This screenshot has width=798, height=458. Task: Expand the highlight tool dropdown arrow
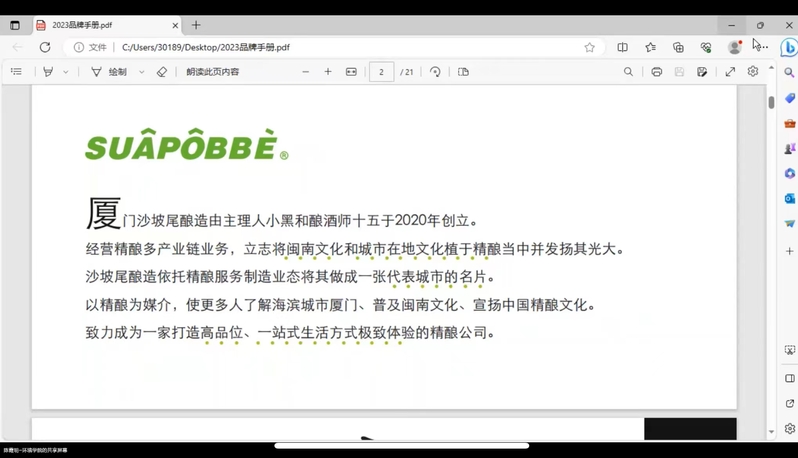coord(66,72)
